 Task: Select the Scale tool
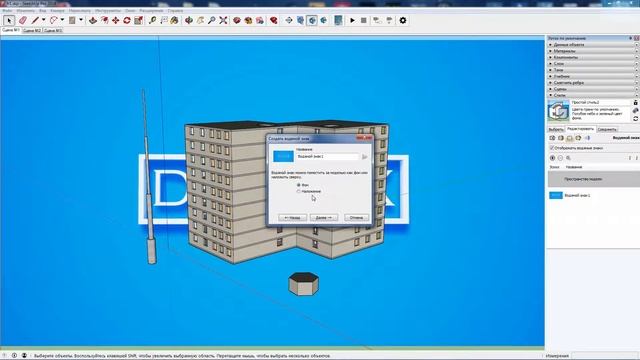(138, 20)
